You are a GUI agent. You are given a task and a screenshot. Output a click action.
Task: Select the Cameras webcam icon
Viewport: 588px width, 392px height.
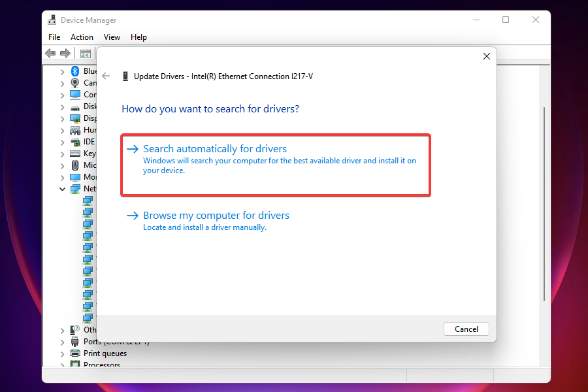point(75,82)
